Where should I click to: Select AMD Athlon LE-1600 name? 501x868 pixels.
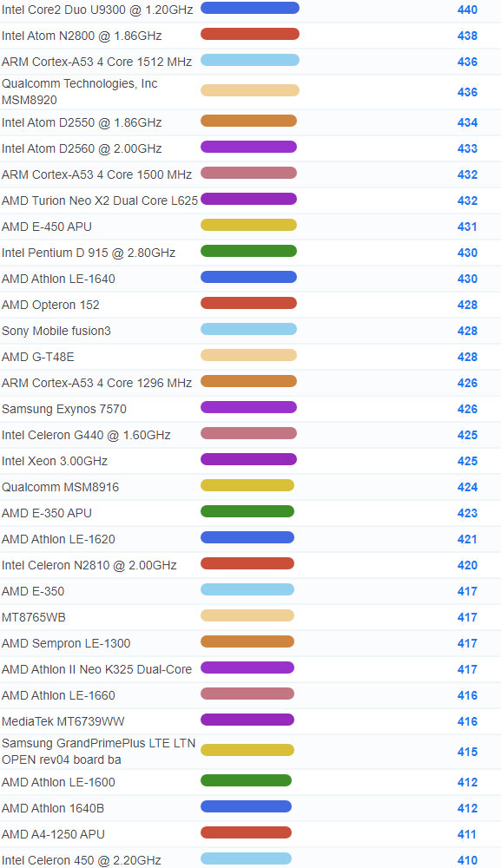click(59, 782)
